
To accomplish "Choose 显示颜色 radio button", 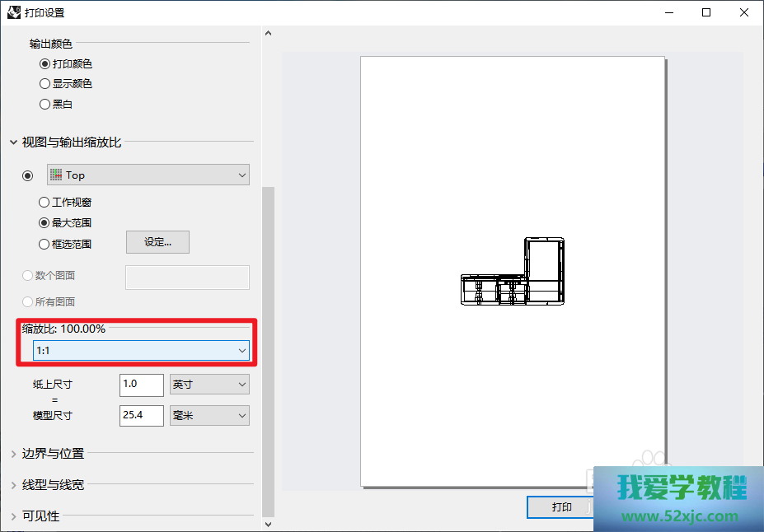I will point(45,84).
